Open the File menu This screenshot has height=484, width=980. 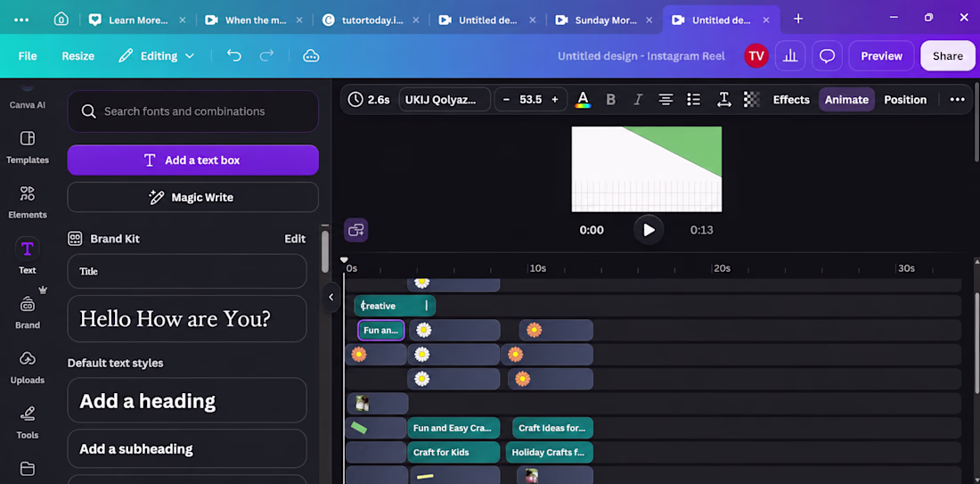pyautogui.click(x=28, y=55)
